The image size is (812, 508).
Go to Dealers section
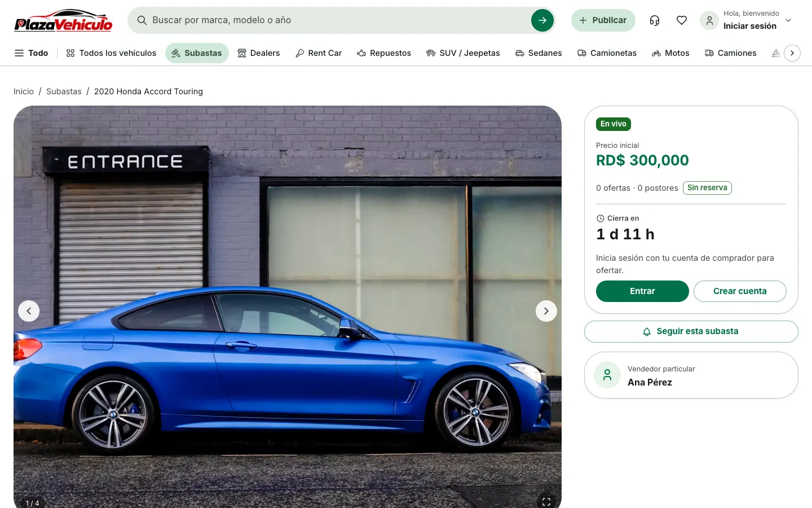tap(259, 53)
